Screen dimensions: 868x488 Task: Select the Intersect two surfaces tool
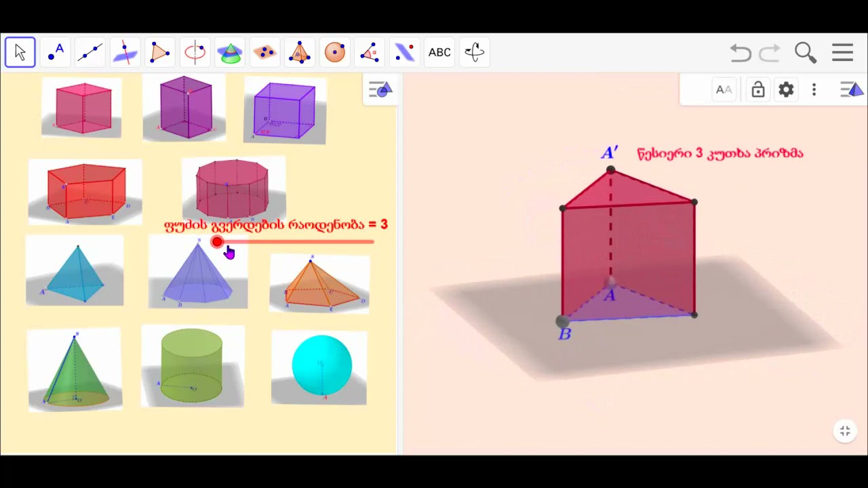pos(230,52)
